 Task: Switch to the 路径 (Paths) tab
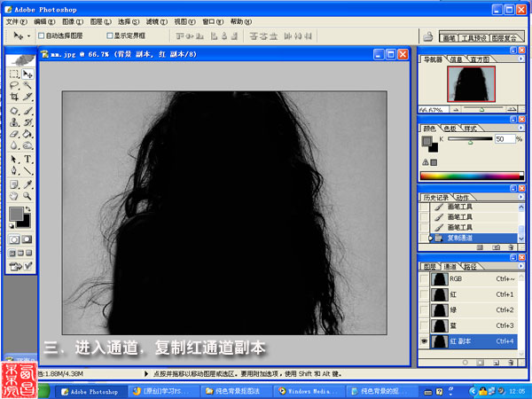tap(471, 267)
